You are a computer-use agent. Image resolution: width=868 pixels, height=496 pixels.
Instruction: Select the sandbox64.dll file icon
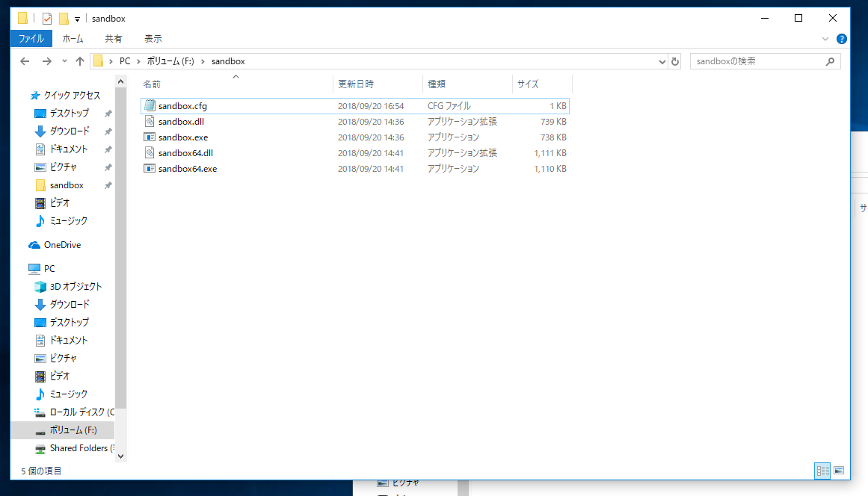(150, 152)
